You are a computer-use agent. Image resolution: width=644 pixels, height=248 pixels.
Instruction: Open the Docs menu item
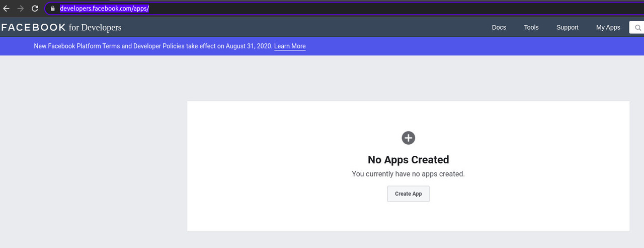click(x=499, y=27)
